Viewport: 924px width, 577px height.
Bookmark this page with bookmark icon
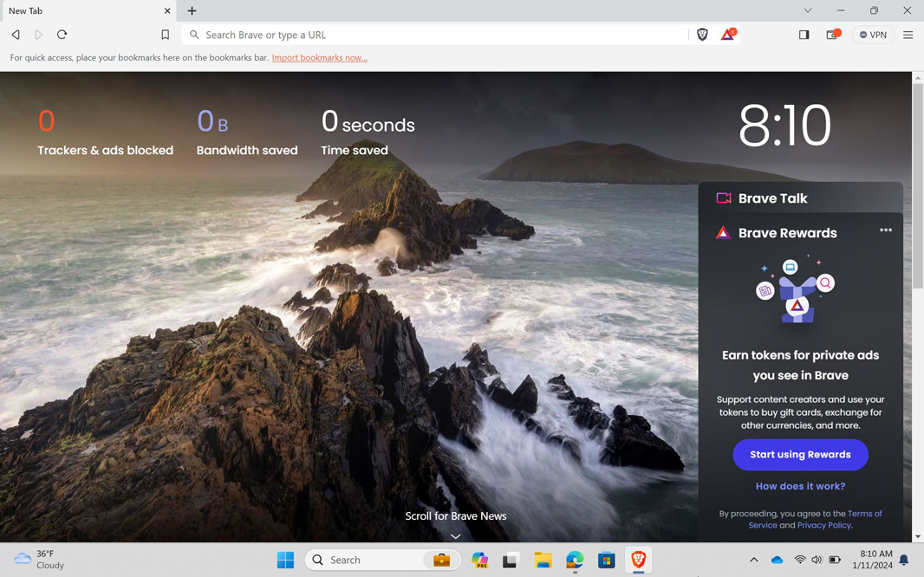point(165,35)
